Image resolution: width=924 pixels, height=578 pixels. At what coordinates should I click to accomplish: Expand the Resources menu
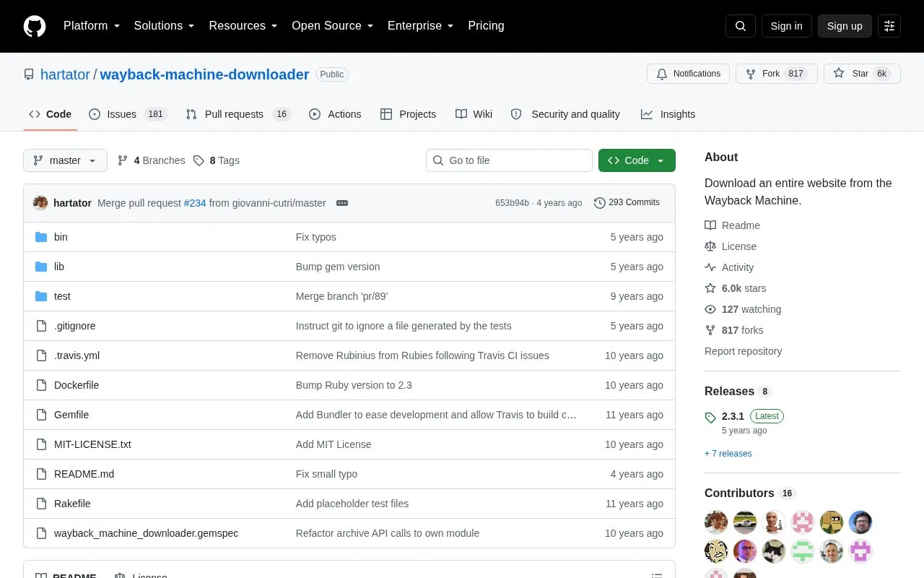(243, 26)
